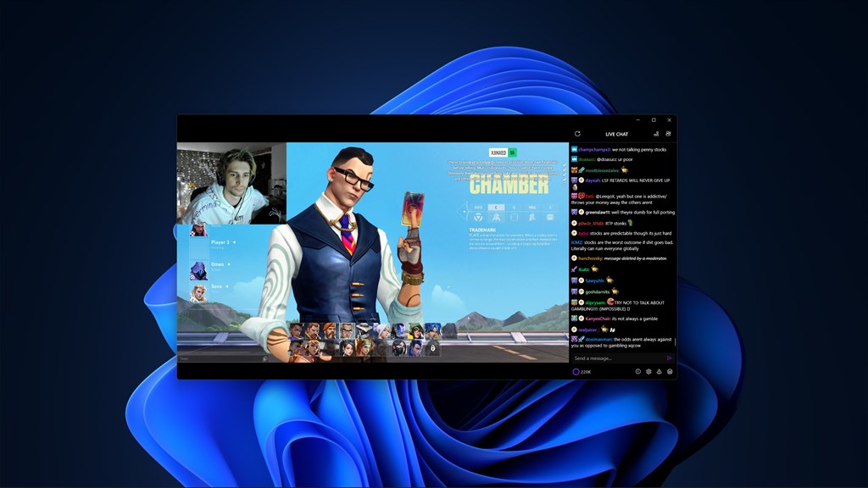Image resolution: width=868 pixels, height=488 pixels.
Task: Select the username greenslawtt
Action: [x=598, y=213]
